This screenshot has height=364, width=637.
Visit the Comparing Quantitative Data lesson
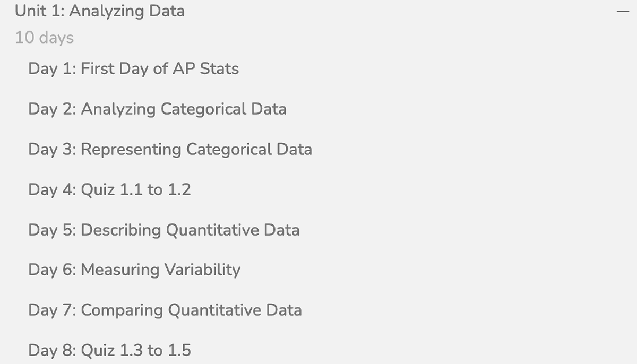pos(165,310)
